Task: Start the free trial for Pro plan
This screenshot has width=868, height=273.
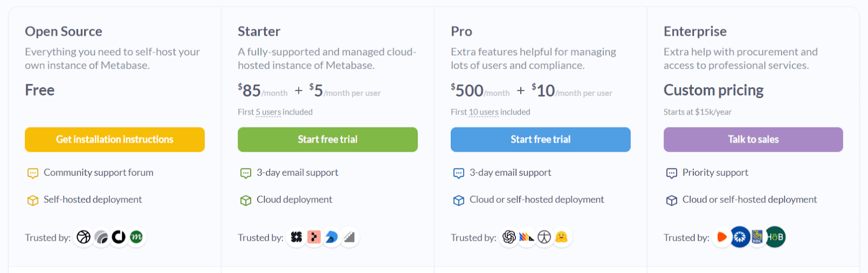Action: [x=540, y=139]
